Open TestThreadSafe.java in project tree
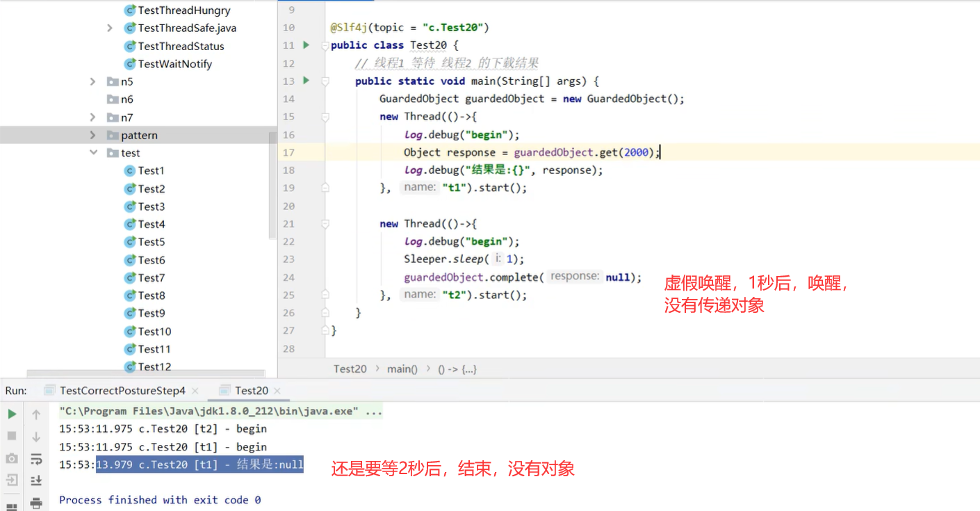 coord(186,28)
